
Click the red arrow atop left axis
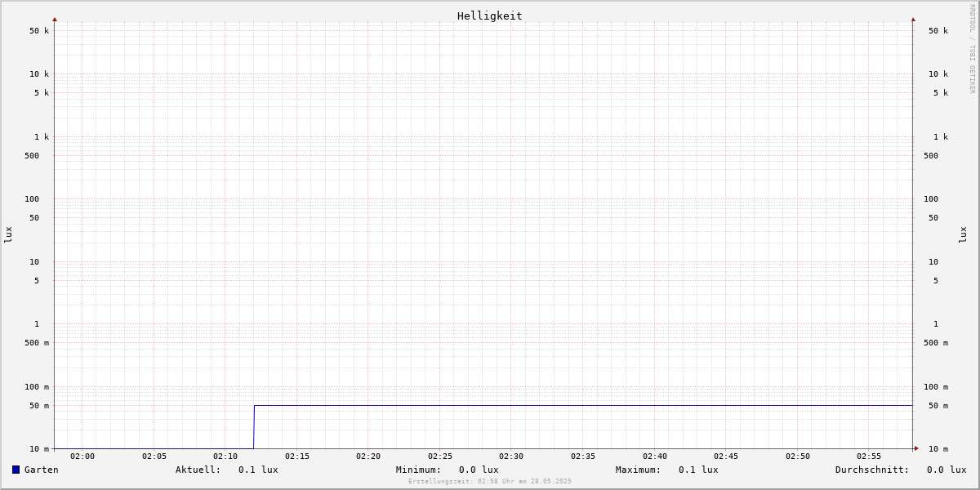(55, 19)
